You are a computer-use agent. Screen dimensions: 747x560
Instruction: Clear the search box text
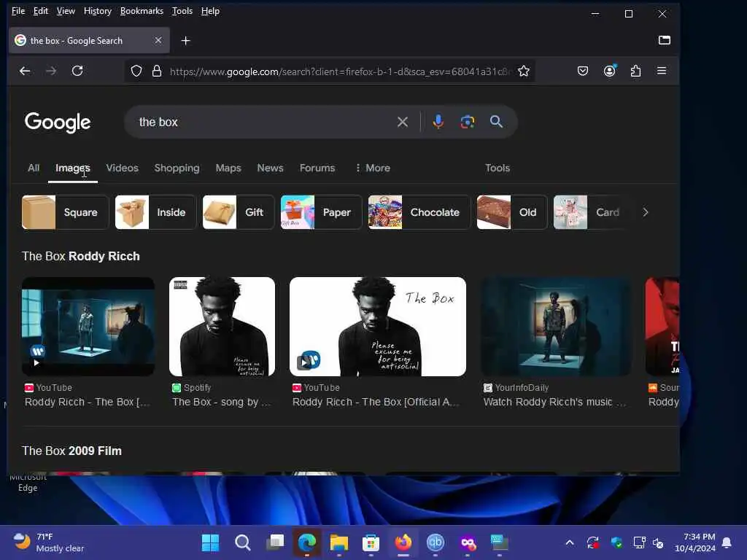point(403,122)
